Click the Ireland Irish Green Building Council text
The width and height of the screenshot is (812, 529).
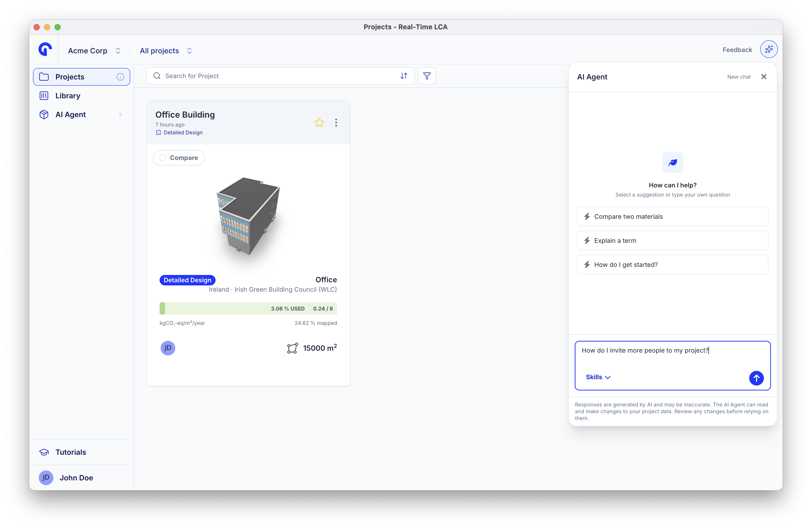tap(273, 289)
